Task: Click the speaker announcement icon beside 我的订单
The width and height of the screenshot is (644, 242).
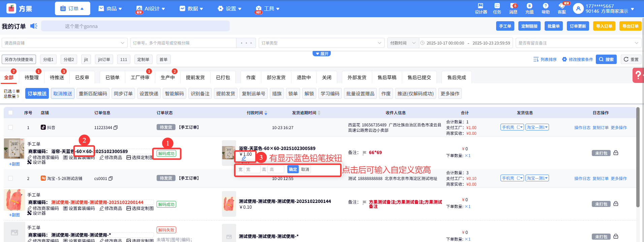Action: coord(34,26)
